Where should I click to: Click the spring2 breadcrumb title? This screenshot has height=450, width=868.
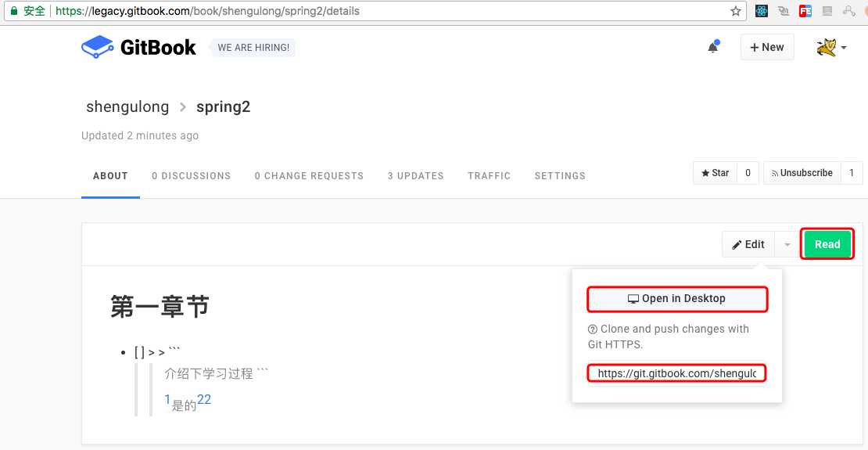223,106
